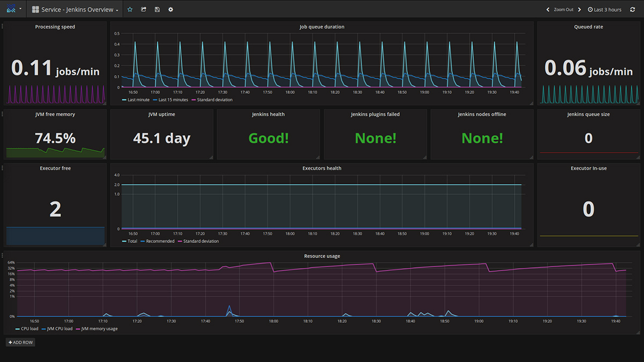The height and width of the screenshot is (362, 644).
Task: Open the Last 3 hours time picker
Action: [x=604, y=10]
